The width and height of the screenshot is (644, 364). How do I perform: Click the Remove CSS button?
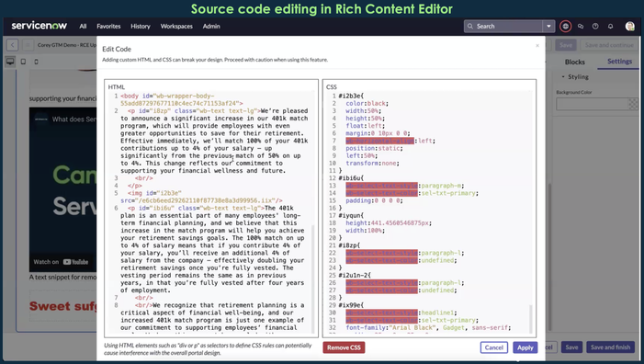[344, 347]
